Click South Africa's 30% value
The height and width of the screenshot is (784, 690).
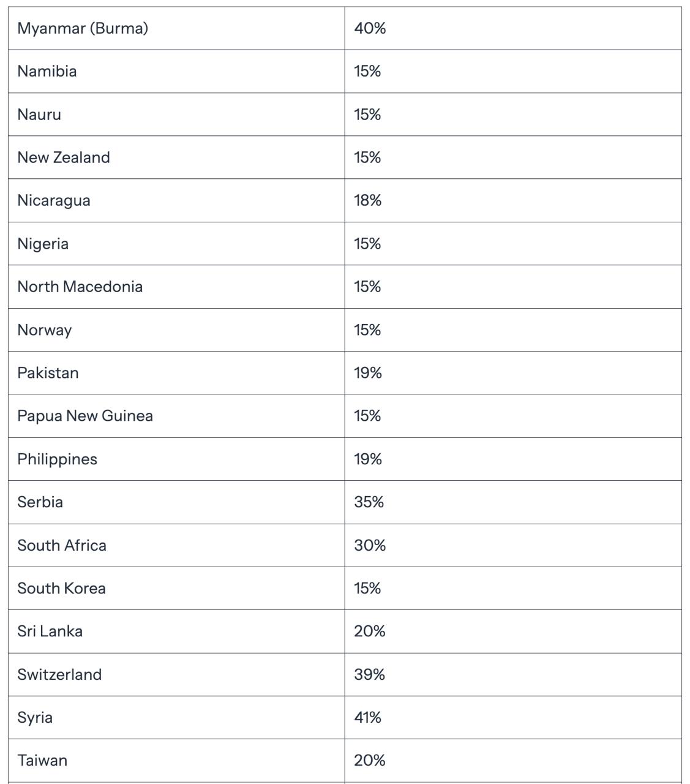click(x=370, y=545)
